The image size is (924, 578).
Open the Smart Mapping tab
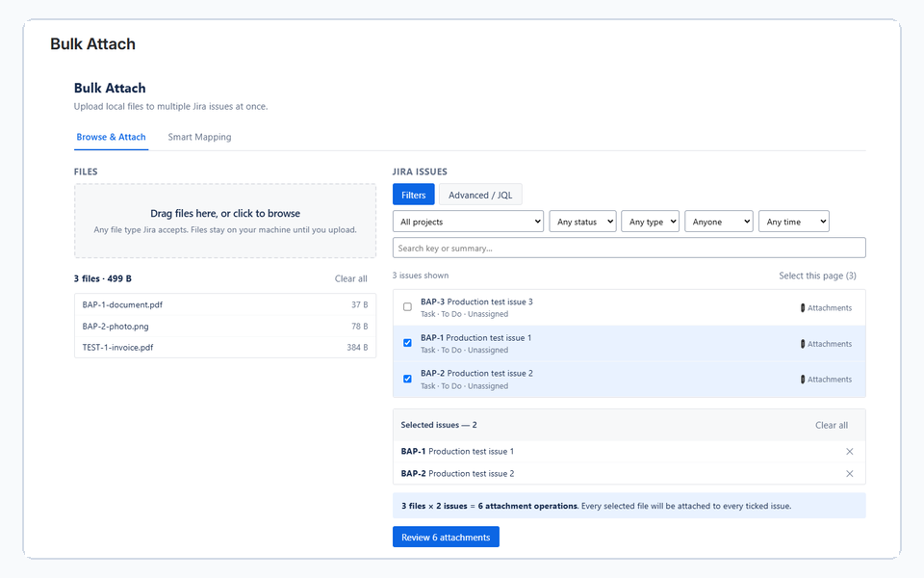199,137
